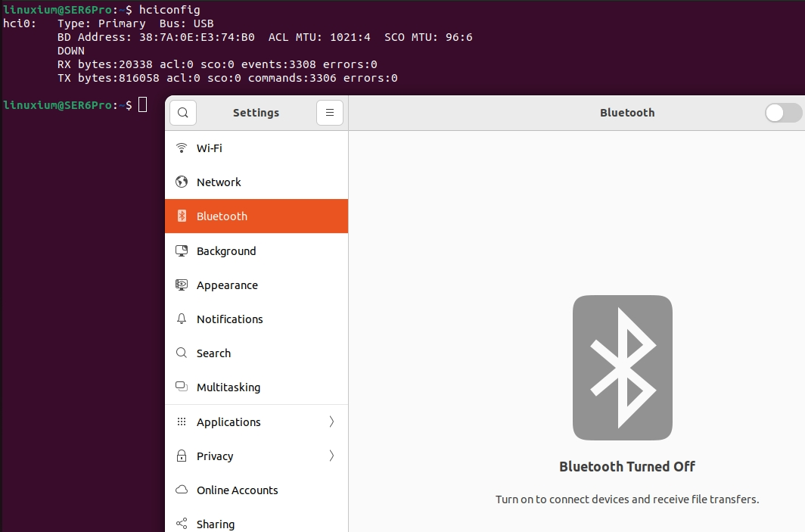Go to Multitasking settings
805x532 pixels.
click(256, 387)
